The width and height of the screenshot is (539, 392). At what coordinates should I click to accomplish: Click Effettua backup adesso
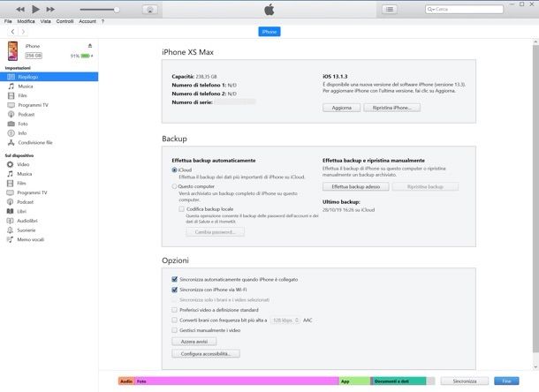[x=356, y=186]
